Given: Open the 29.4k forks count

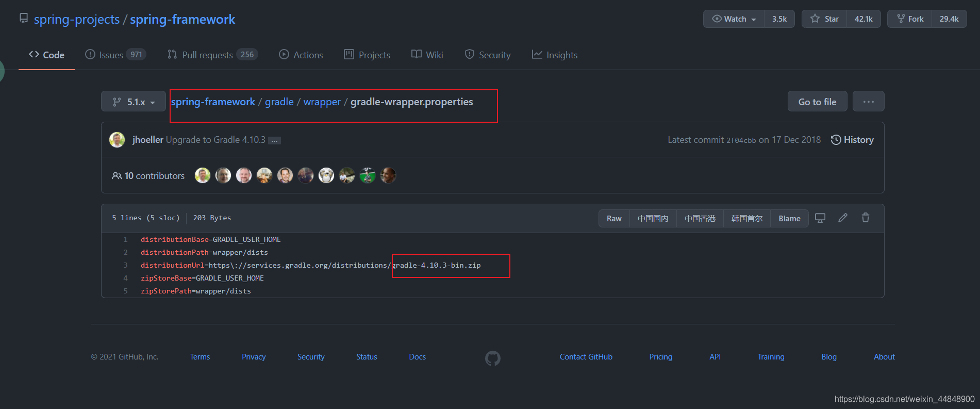Looking at the screenshot, I should [949, 19].
